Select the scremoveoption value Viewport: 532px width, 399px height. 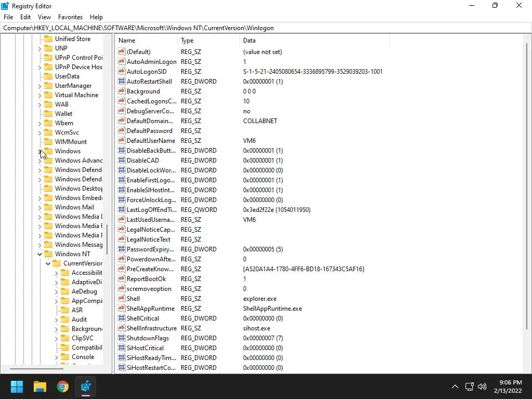coord(149,288)
